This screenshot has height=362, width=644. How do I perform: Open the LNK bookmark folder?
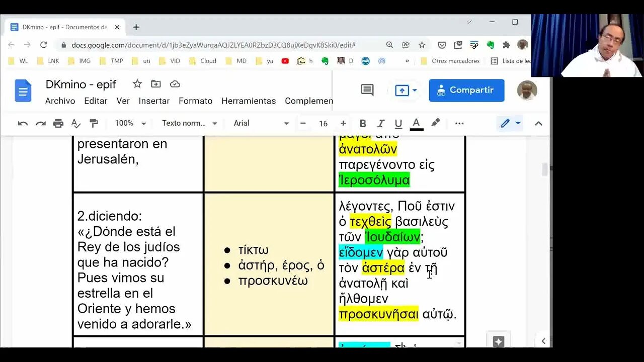pos(48,61)
